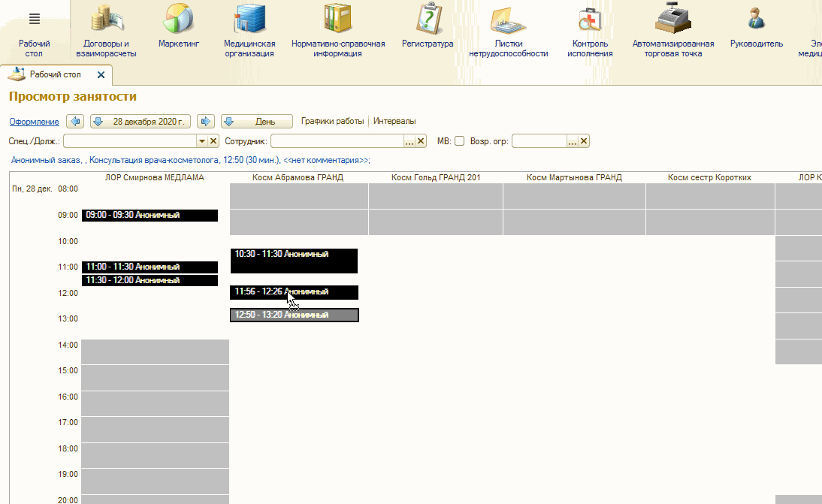822x504 pixels.
Task: Select the 12:50 - 13:20 Анонимный appointment
Action: pyautogui.click(x=294, y=315)
